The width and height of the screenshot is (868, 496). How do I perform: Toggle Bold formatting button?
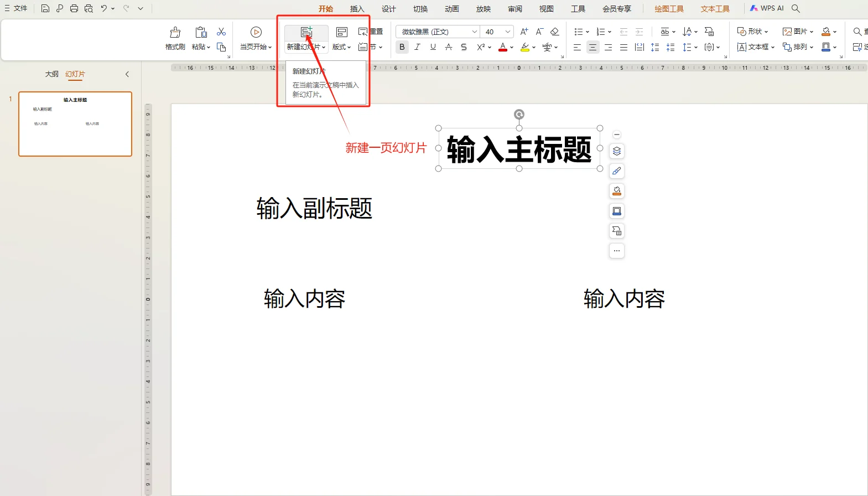pyautogui.click(x=402, y=47)
